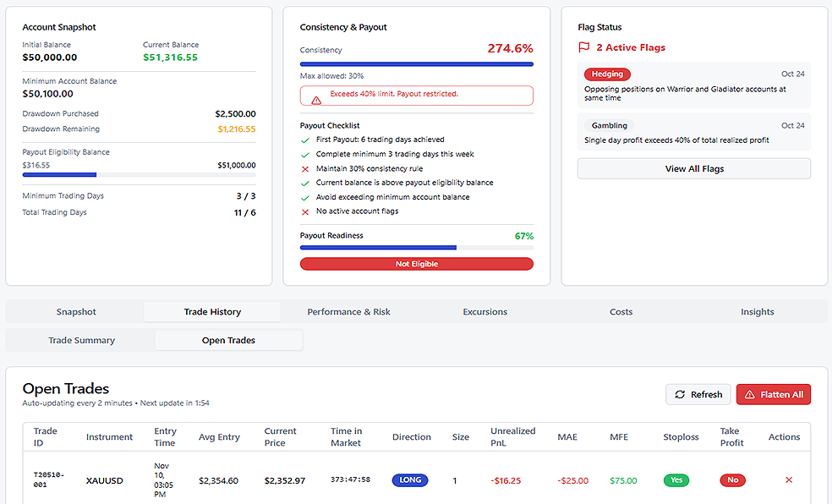
Task: Click the red X next to No active account flags
Action: (305, 211)
